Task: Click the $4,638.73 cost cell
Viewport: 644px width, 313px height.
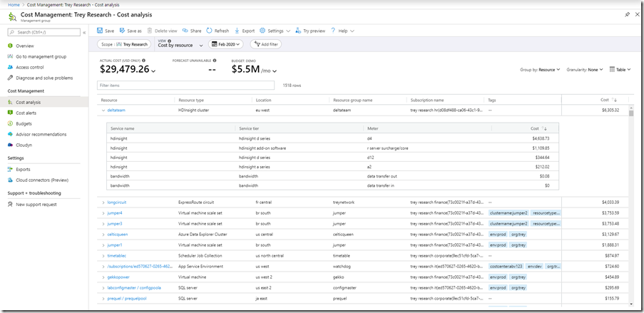Action: pyautogui.click(x=541, y=138)
